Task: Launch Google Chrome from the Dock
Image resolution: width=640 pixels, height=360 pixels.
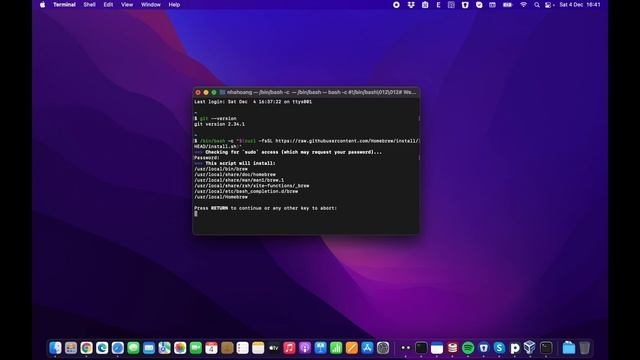Action: coord(87,348)
